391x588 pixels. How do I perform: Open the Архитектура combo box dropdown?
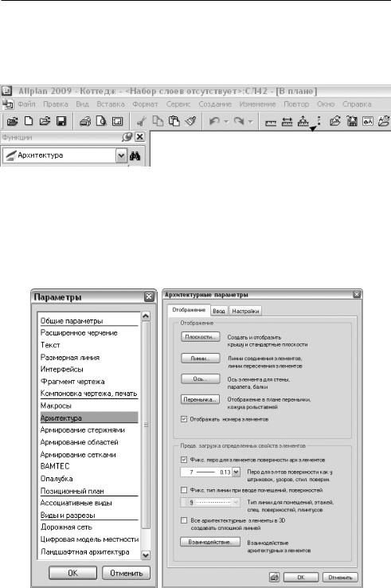click(x=121, y=155)
